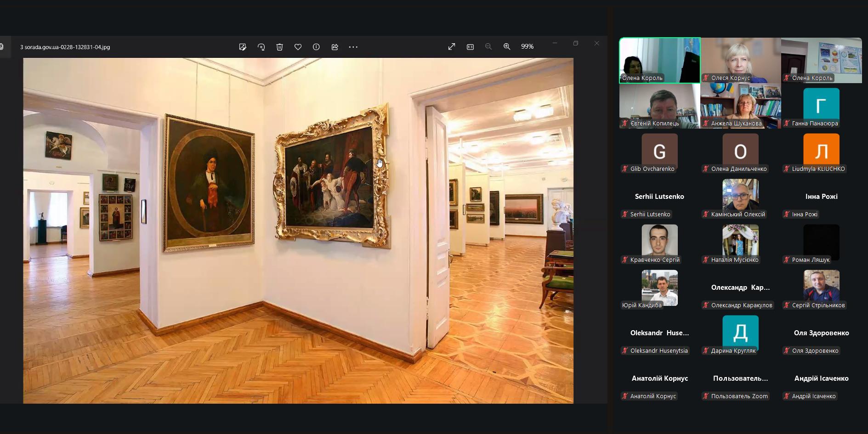Select Олеся Корнус video tile
This screenshot has width=868, height=434.
[x=740, y=60]
